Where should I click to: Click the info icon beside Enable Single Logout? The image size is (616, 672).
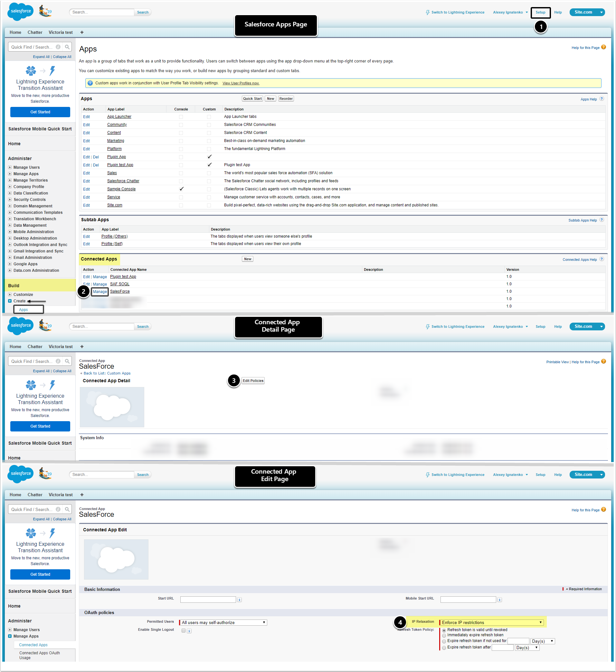coord(189,631)
